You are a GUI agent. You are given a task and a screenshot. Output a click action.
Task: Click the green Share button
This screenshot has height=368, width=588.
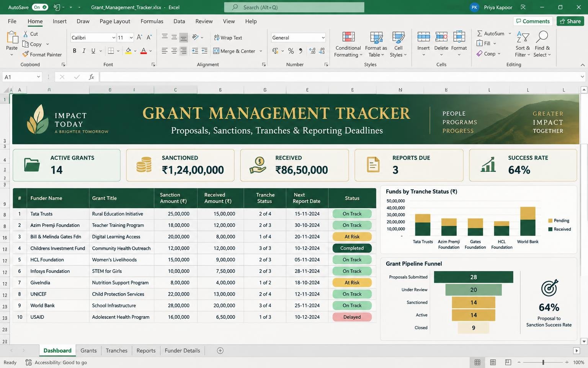pyautogui.click(x=570, y=21)
